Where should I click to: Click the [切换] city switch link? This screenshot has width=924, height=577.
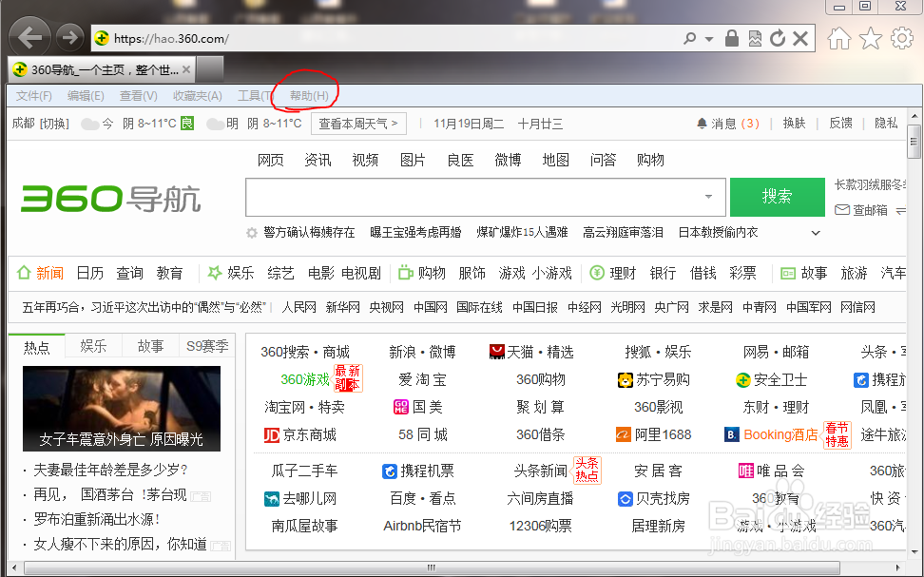coord(54,124)
